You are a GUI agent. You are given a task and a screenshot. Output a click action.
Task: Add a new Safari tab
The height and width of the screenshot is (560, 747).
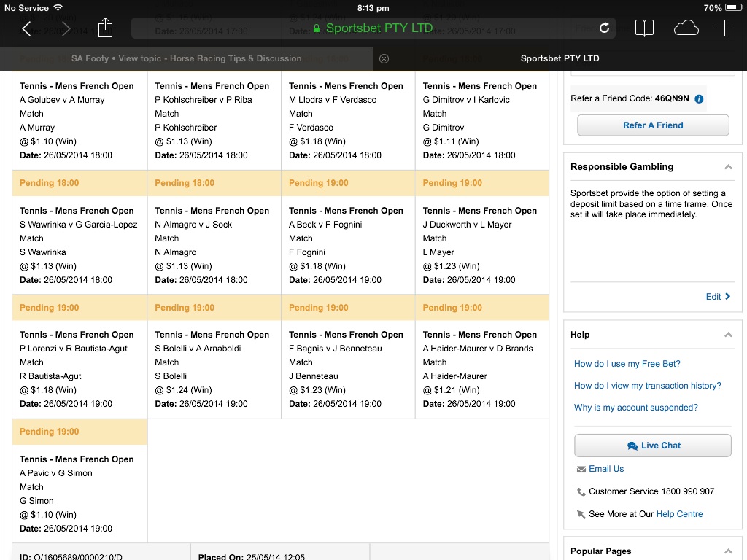point(724,28)
